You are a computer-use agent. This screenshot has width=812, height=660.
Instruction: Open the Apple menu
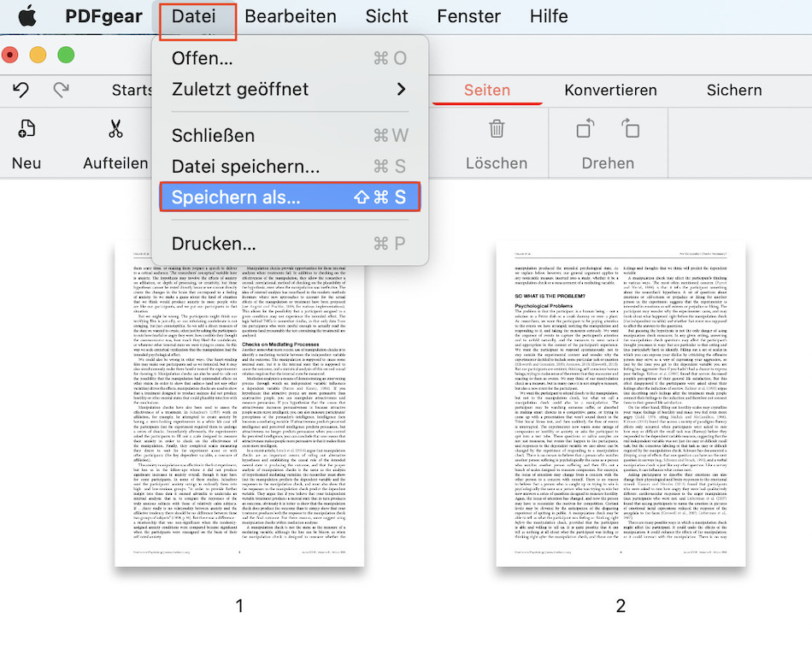[26, 15]
